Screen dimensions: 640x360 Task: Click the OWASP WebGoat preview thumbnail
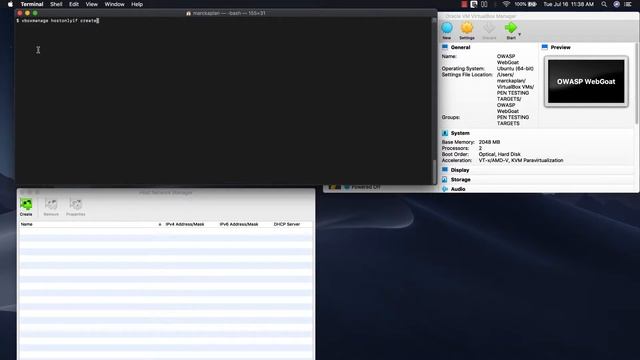(x=586, y=81)
